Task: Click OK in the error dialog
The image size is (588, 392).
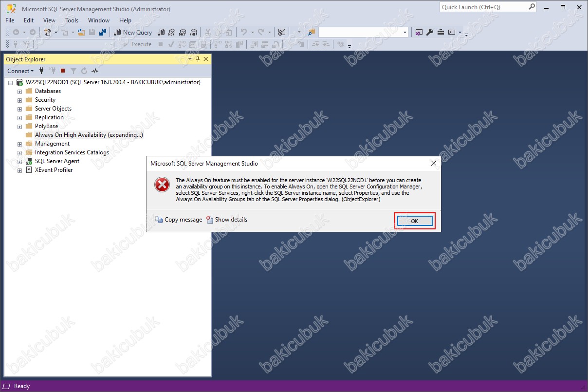Action: (x=415, y=221)
